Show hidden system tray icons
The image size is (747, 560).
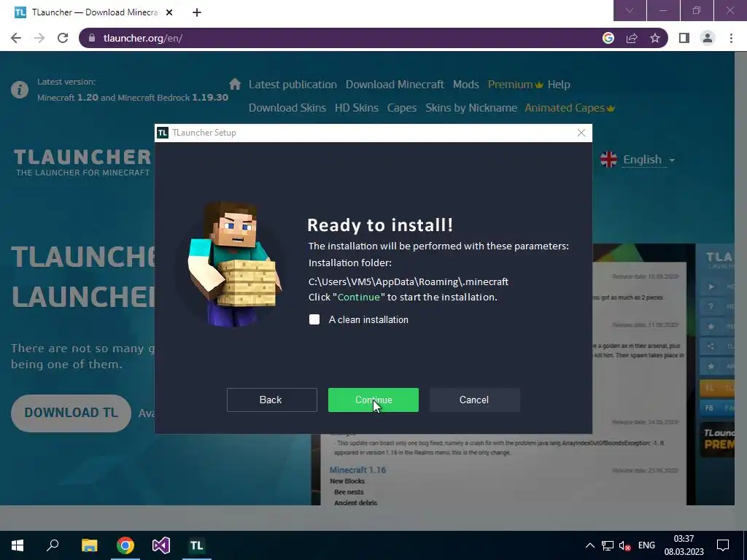[589, 545]
